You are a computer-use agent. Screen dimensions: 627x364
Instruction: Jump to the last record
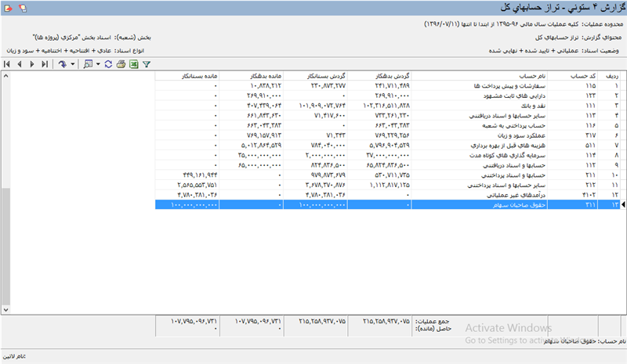pyautogui.click(x=45, y=63)
